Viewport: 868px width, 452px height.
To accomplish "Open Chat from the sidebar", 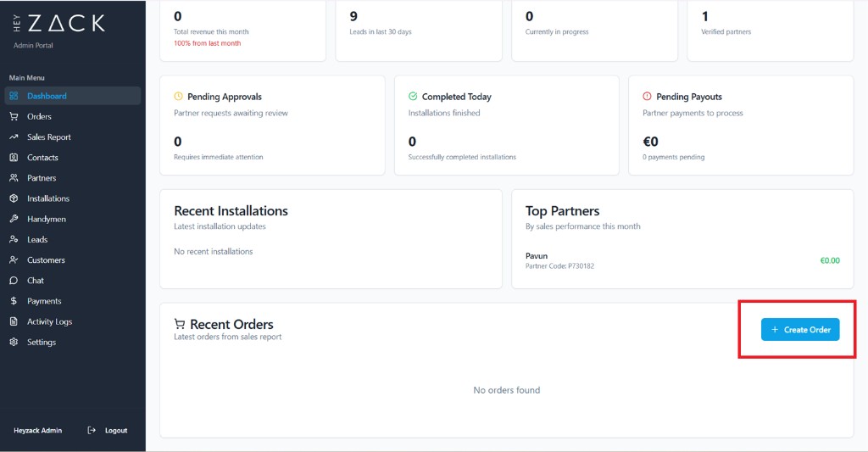I will pyautogui.click(x=73, y=281).
